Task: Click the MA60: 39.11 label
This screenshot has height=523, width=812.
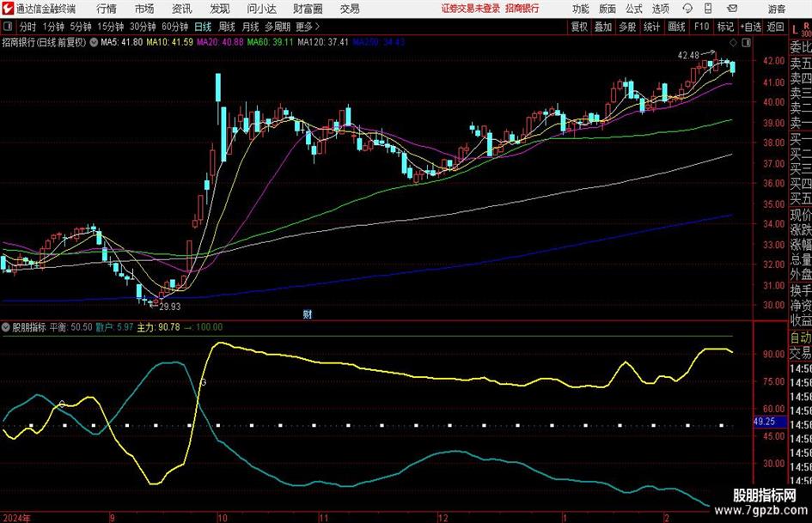Action: [271, 42]
